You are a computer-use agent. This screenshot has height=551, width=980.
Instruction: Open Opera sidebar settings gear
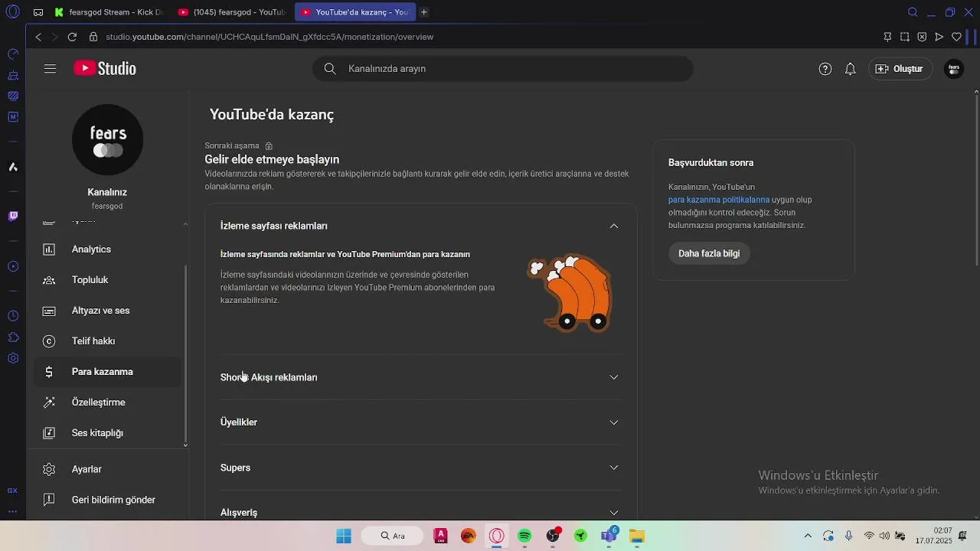pyautogui.click(x=13, y=358)
